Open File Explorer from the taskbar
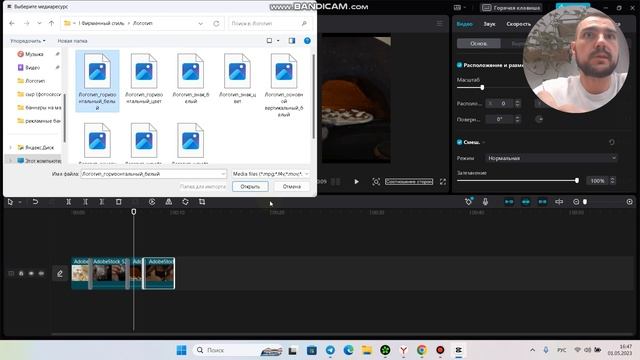The height and width of the screenshot is (360, 640). point(367,350)
